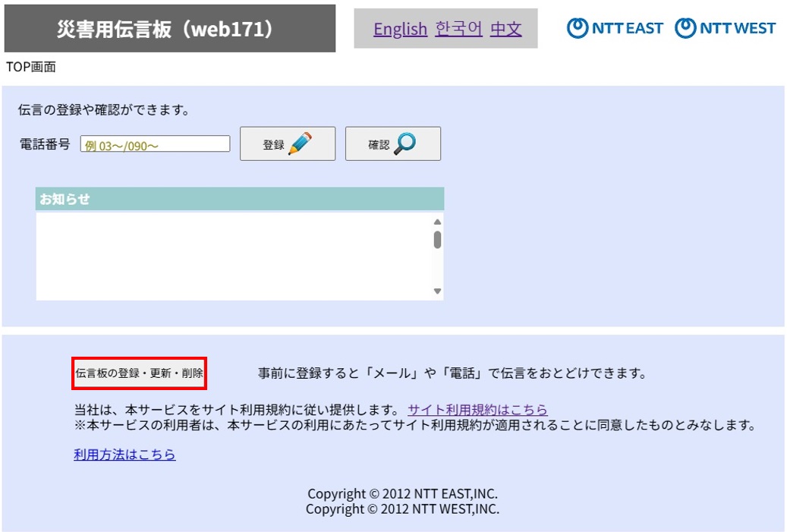Click the NTT WEST circular logo

tap(686, 28)
